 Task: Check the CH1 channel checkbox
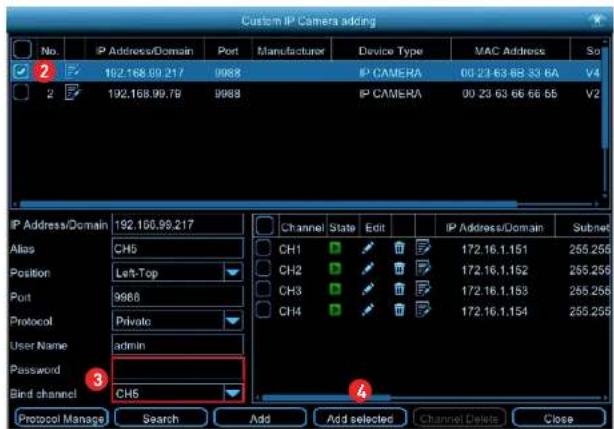coord(263,248)
